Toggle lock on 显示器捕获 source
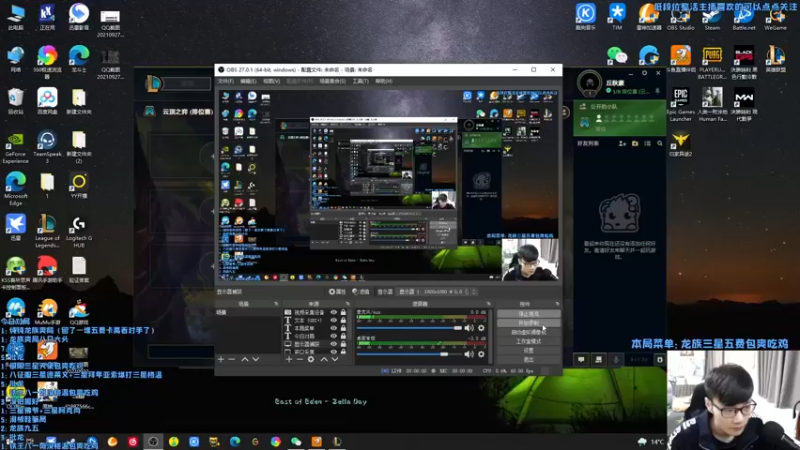Screen dimensions: 800x450 pyautogui.click(x=343, y=344)
